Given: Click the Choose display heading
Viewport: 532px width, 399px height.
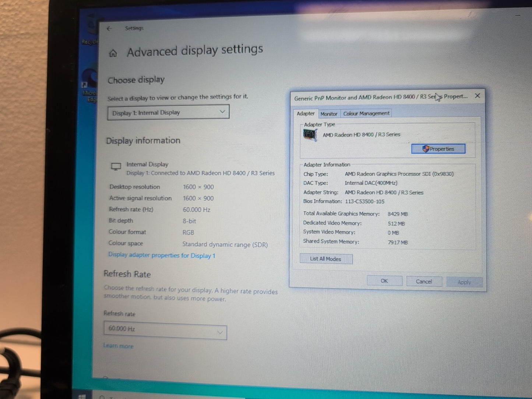Looking at the screenshot, I should point(136,80).
